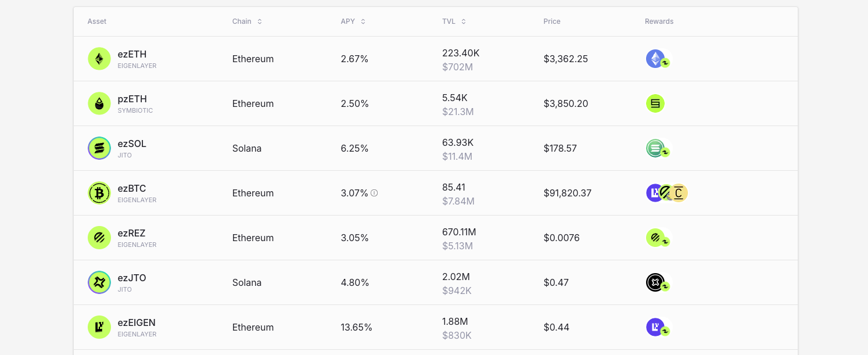Click the pzETH droplet icon
868x355 pixels.
tap(99, 103)
